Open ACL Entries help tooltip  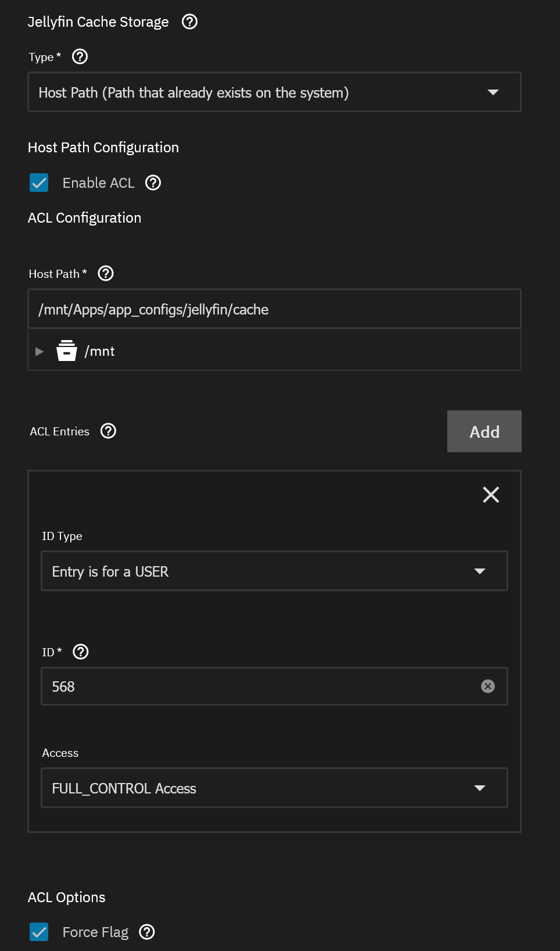pyautogui.click(x=108, y=431)
